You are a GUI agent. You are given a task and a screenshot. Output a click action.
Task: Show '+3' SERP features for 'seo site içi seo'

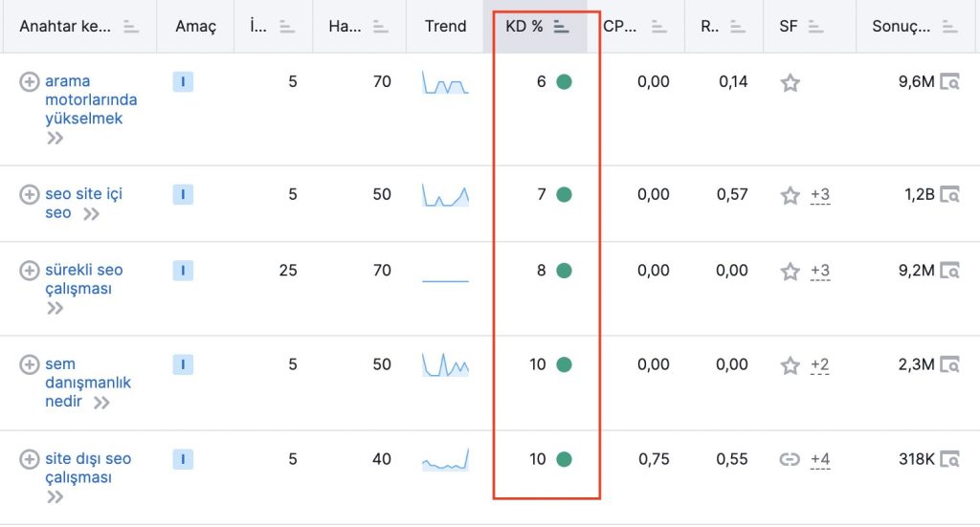(x=820, y=195)
